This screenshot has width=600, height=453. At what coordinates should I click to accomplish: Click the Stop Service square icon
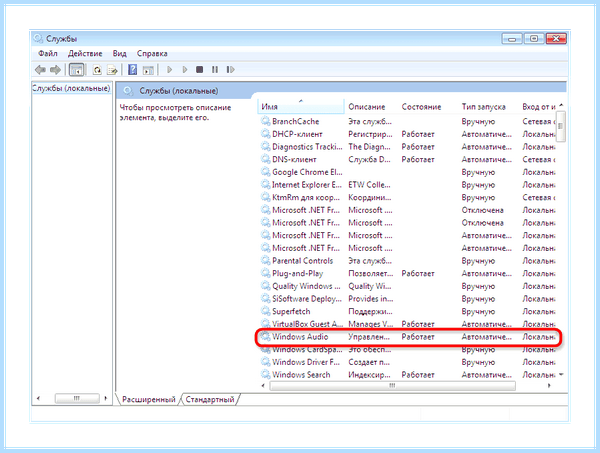point(199,70)
